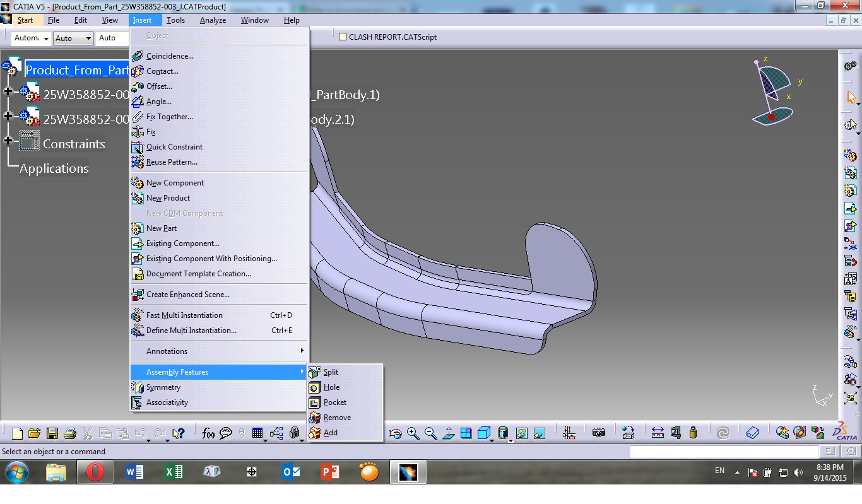Click the Capture camera icon
Image resolution: width=862 pixels, height=504 pixels.
[599, 433]
